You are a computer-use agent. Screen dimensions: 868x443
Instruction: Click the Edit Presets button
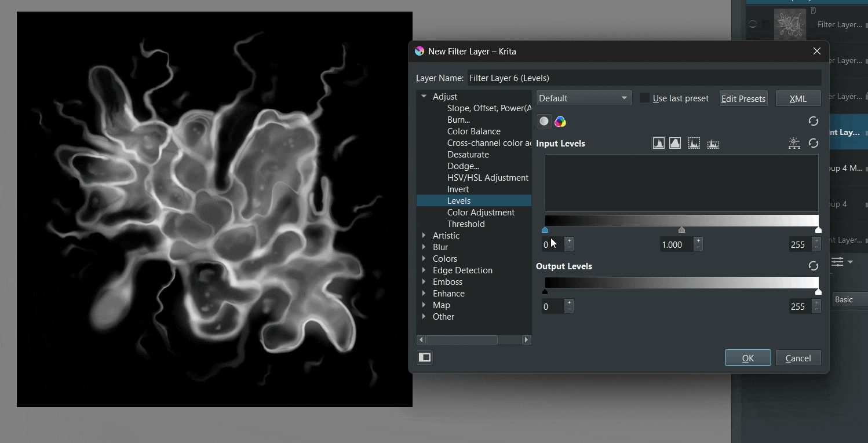tap(743, 98)
